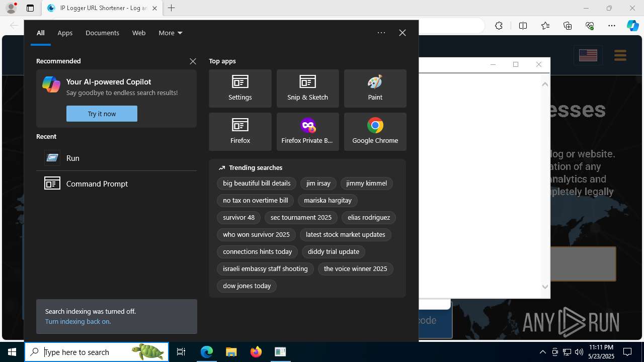This screenshot has width=644, height=362.
Task: Open Copilot in Edge toolbar
Action: click(633, 26)
